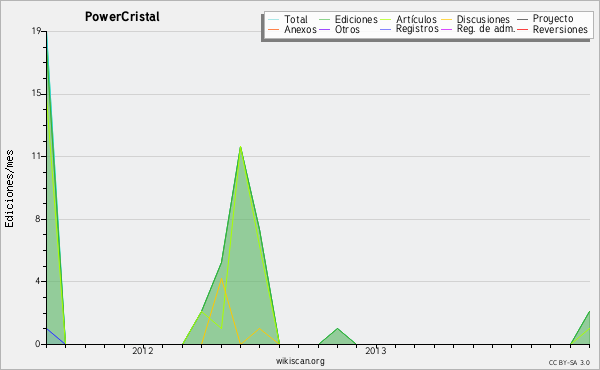
Task: Click the Discusiones legend entry
Action: pos(483,19)
